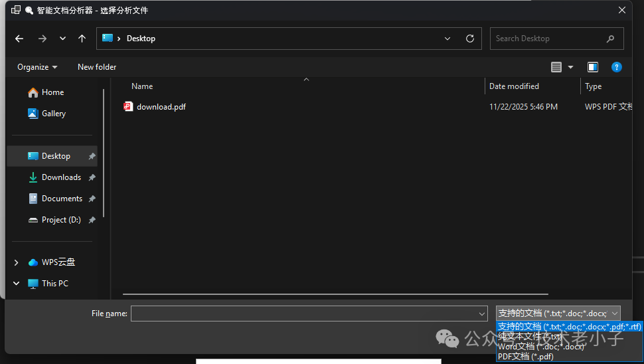The height and width of the screenshot is (364, 644).
Task: Collapse the This PC tree node
Action: click(16, 284)
